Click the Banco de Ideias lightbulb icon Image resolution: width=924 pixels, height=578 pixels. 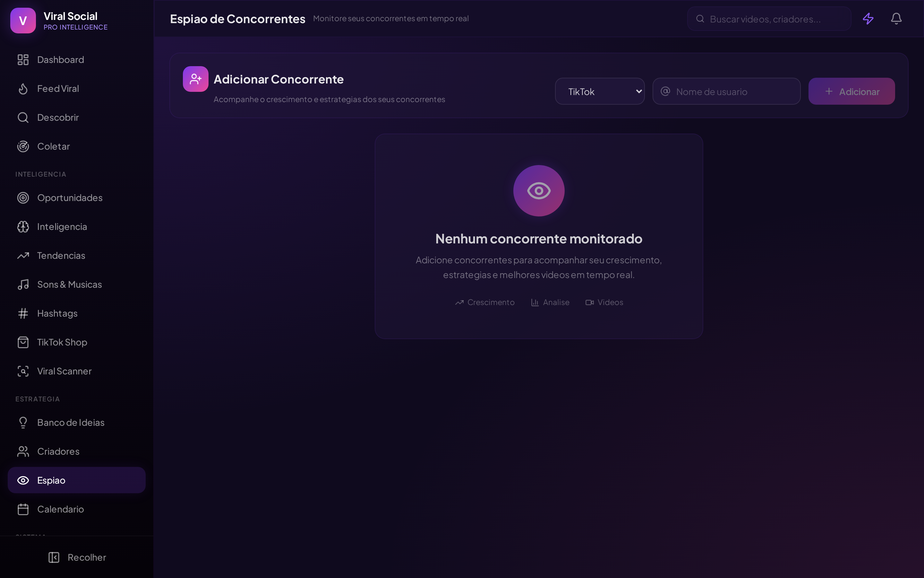[x=23, y=422]
